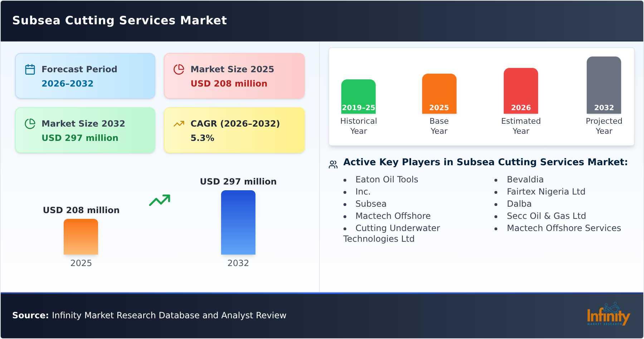Select the orange 2025 Base Year bar
The image size is (644, 339).
(439, 94)
